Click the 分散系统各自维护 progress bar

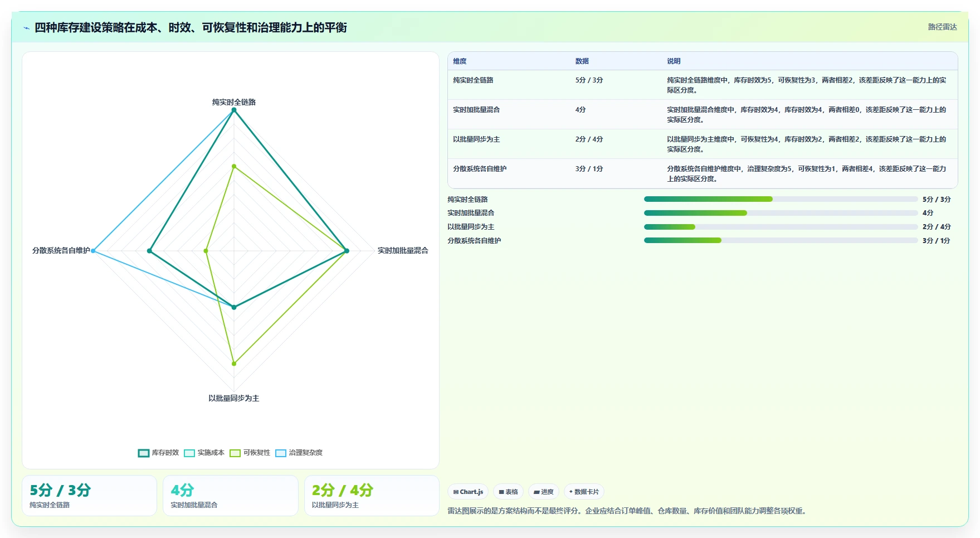point(781,240)
